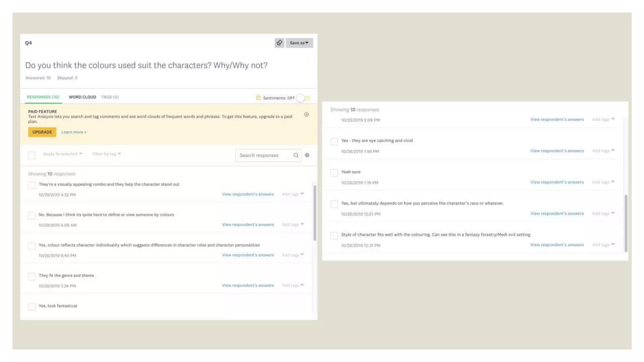644x362 pixels.
Task: Switch to the Tags (0) tab
Action: (x=110, y=97)
